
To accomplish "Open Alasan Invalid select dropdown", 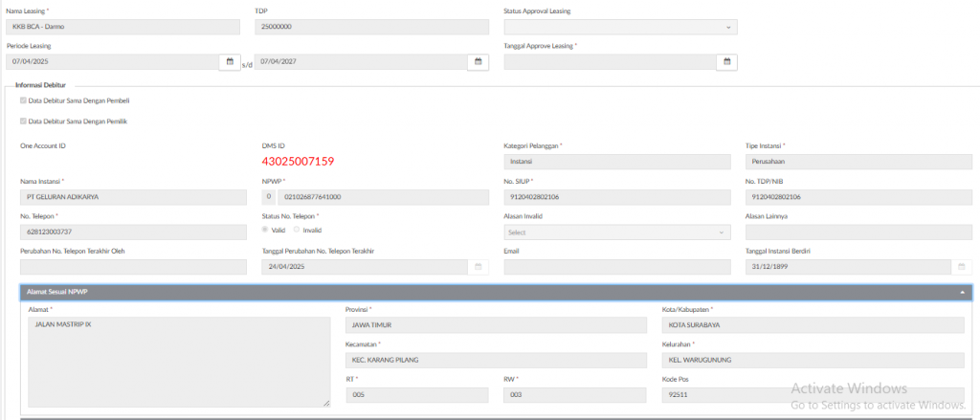I will coord(617,232).
